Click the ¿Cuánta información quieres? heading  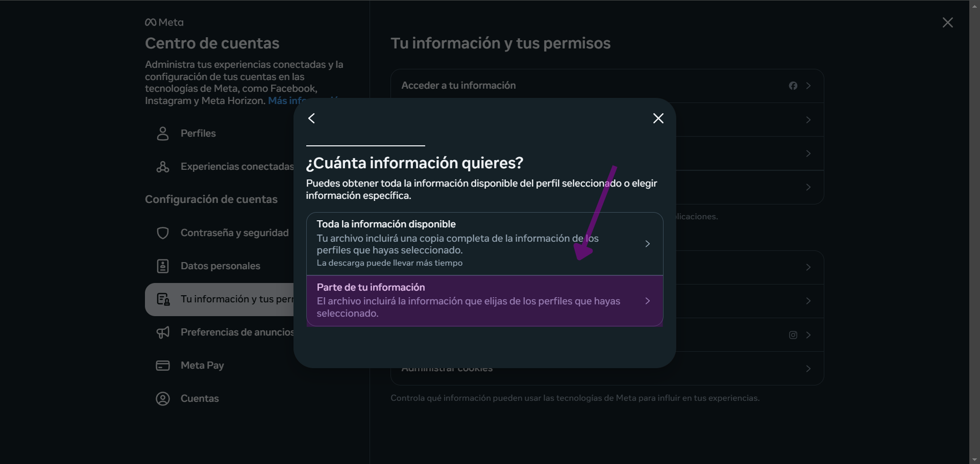coord(414,163)
